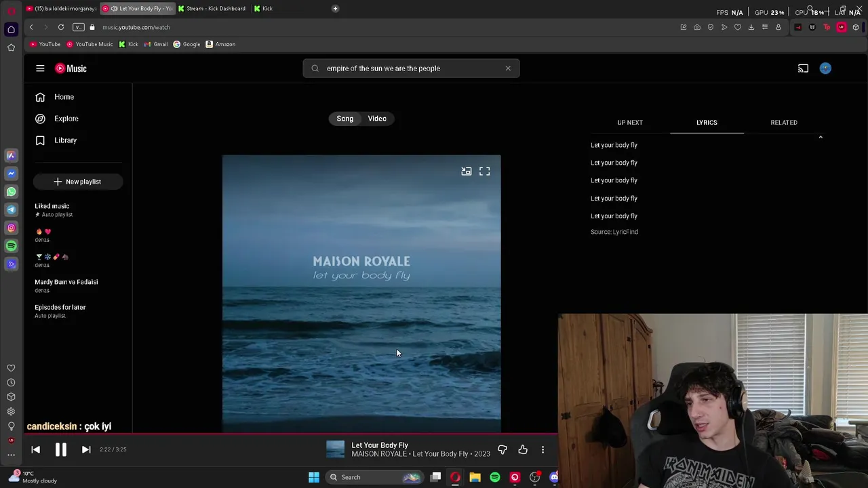Viewport: 868px width, 488px height.
Task: Switch to the UP NEXT tab
Action: 630,123
